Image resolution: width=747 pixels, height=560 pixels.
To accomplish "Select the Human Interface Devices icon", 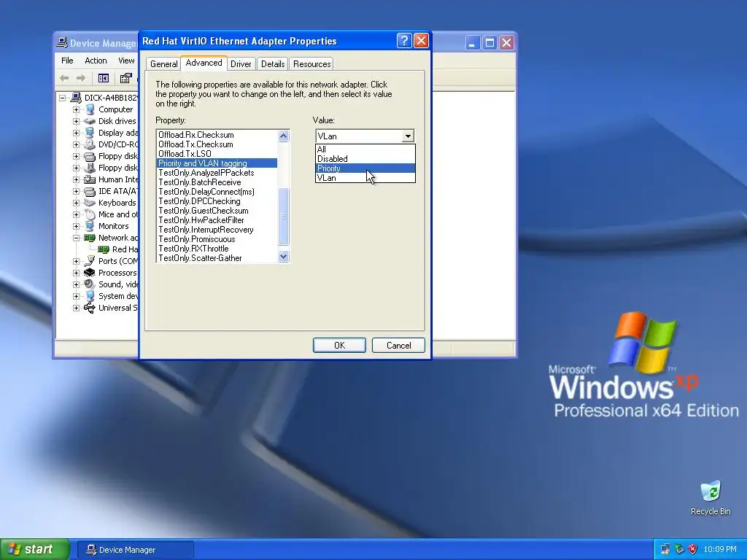I will (x=90, y=179).
